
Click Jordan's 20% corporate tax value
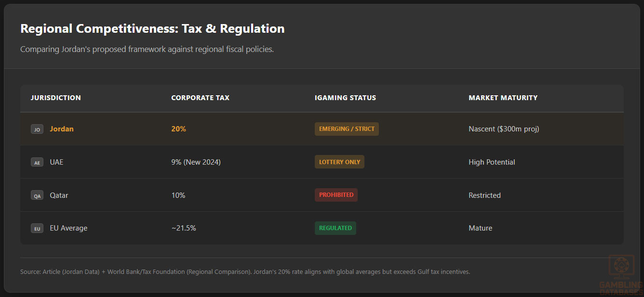[x=178, y=129]
